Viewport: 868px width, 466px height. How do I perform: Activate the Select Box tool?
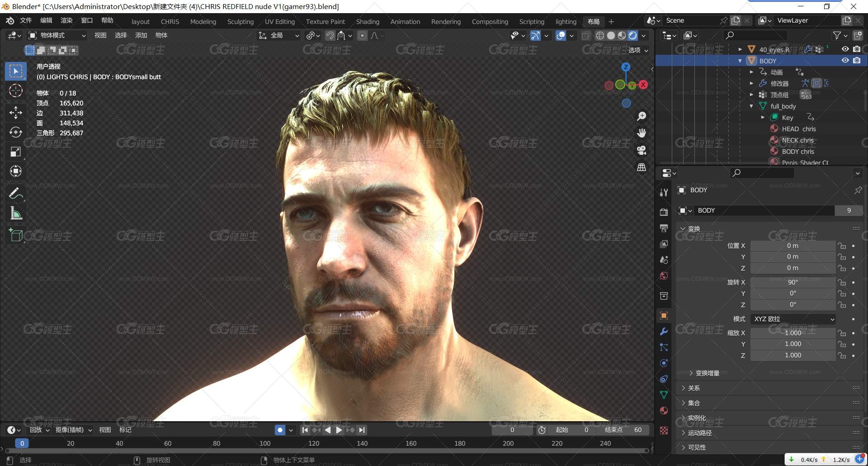point(16,71)
